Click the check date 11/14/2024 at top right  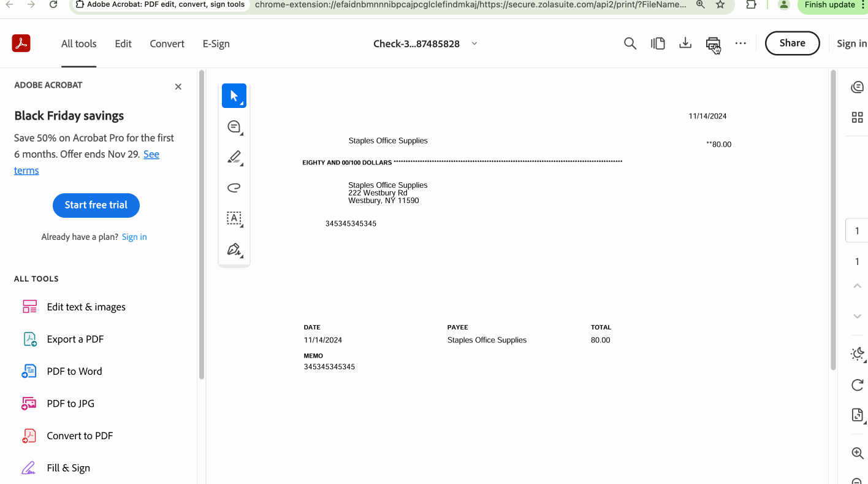click(707, 116)
